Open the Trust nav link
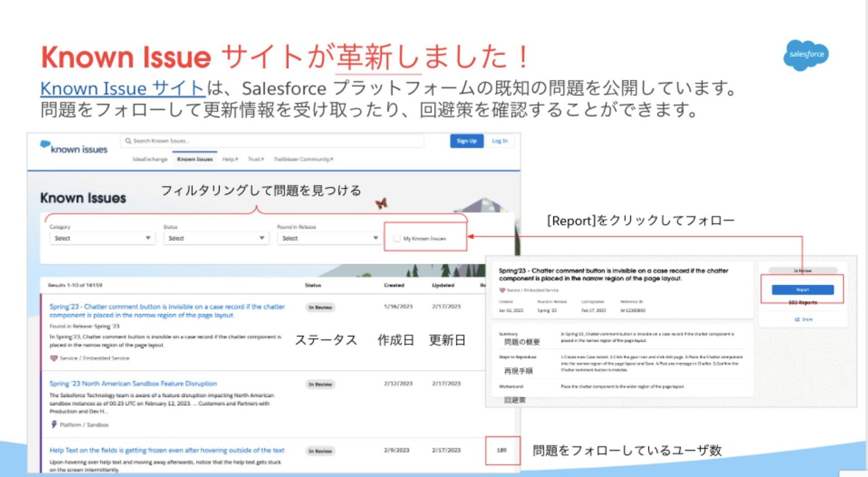The image size is (868, 477). click(x=256, y=160)
